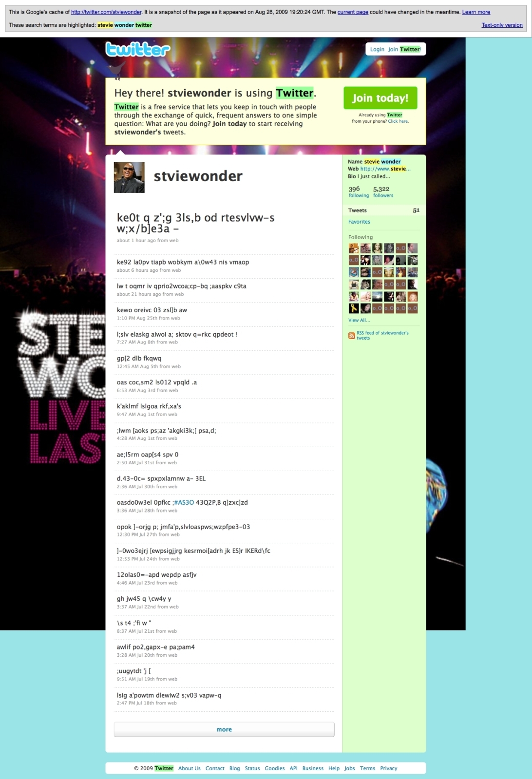Image resolution: width=532 pixels, height=779 pixels.
Task: Open the 396 following count
Action: [x=358, y=191]
